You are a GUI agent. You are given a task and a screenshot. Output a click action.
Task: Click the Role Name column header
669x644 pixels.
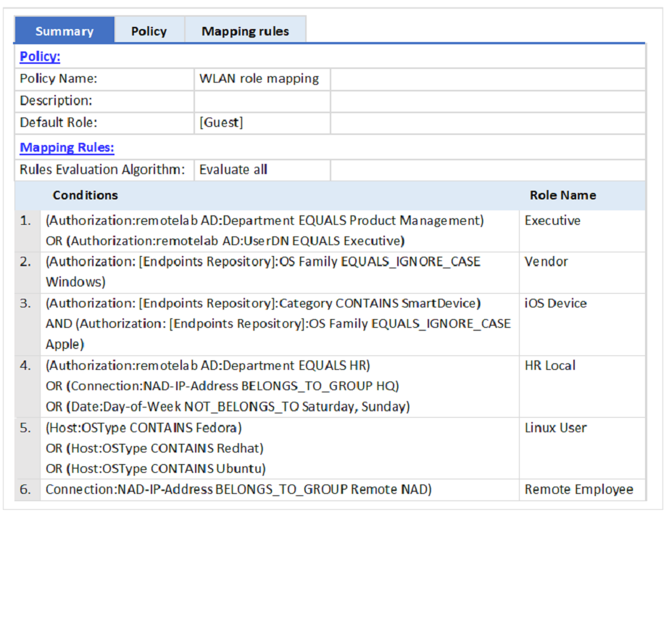pyautogui.click(x=562, y=195)
